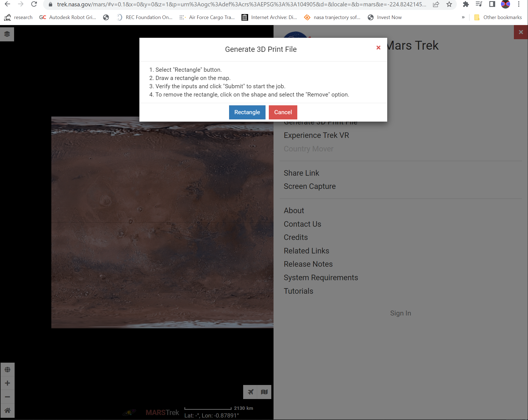Open Internet Archive bookmark
This screenshot has height=420, width=528.
[269, 17]
